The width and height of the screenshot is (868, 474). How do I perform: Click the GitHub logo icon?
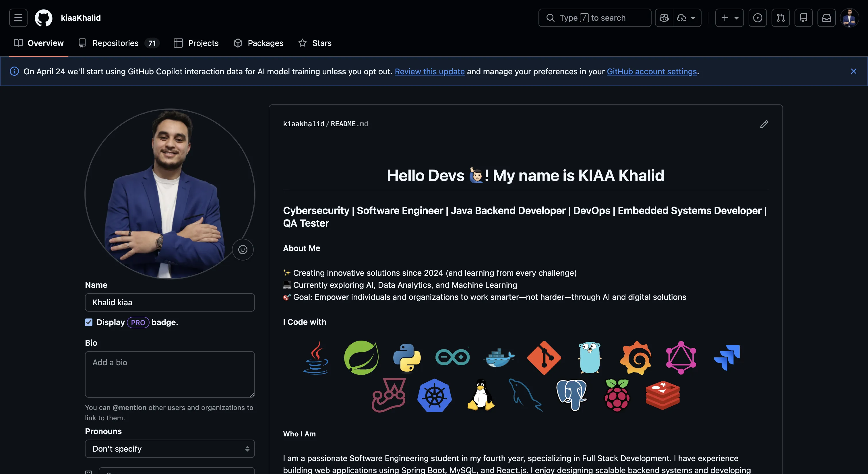click(43, 18)
